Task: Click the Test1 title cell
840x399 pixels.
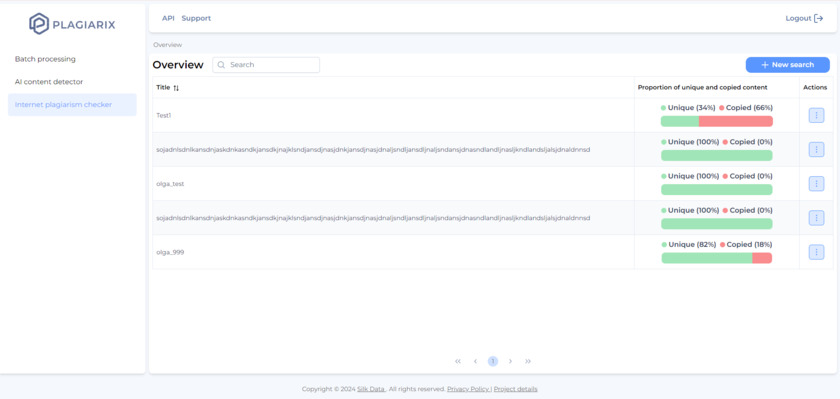Action: tap(393, 115)
